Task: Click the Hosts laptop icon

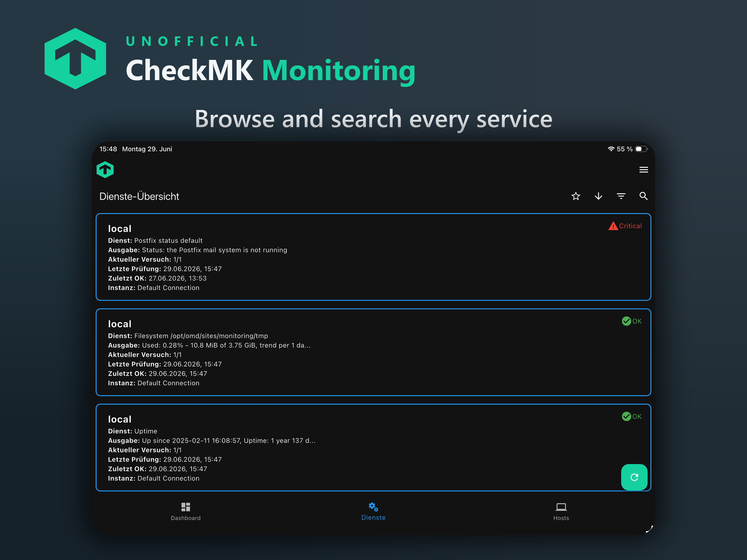Action: (x=561, y=507)
